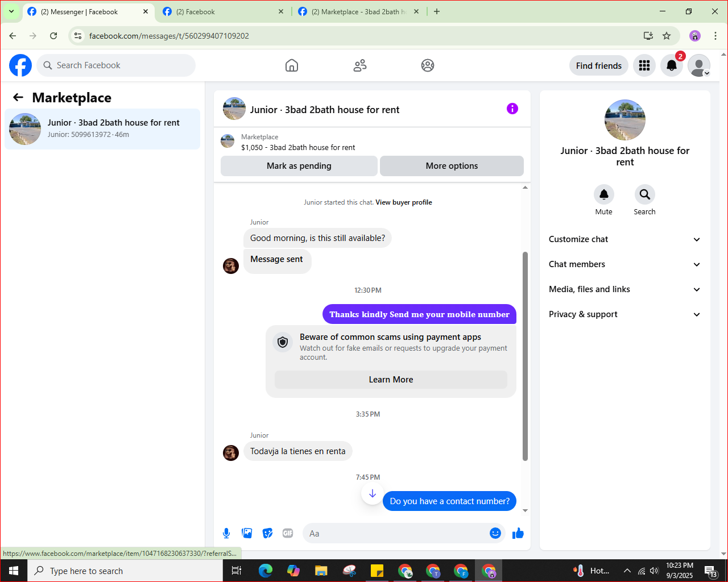728x582 pixels.
Task: Open View buyer profile link
Action: pos(404,202)
